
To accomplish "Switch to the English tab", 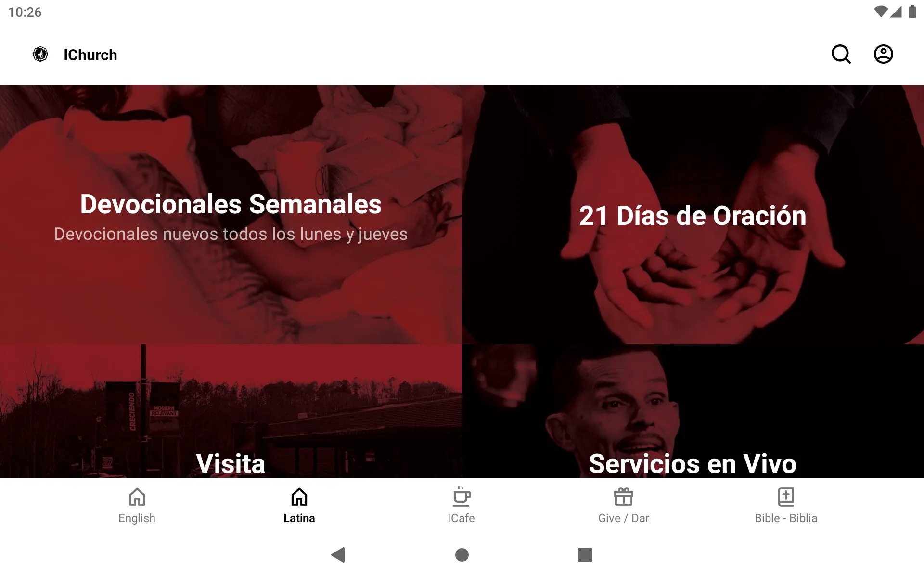I will pyautogui.click(x=137, y=505).
